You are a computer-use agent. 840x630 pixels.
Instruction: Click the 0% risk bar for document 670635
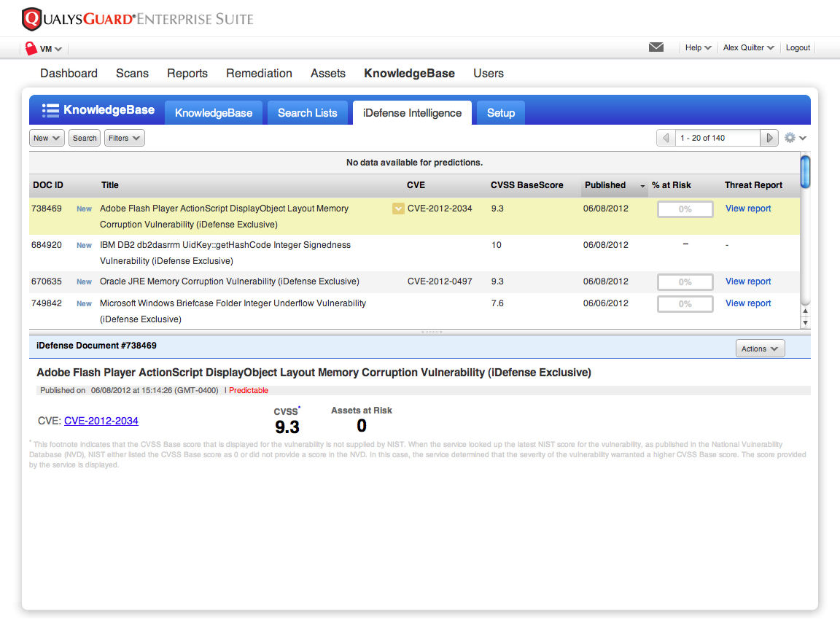685,281
